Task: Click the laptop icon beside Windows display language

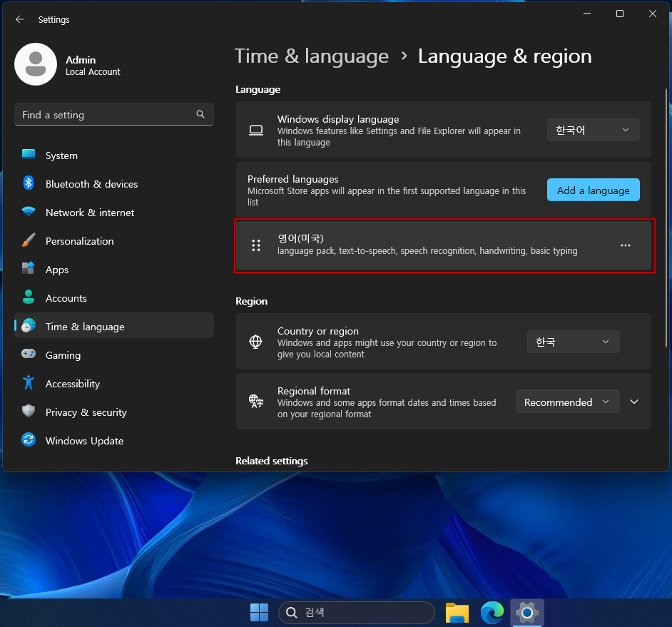Action: click(256, 131)
